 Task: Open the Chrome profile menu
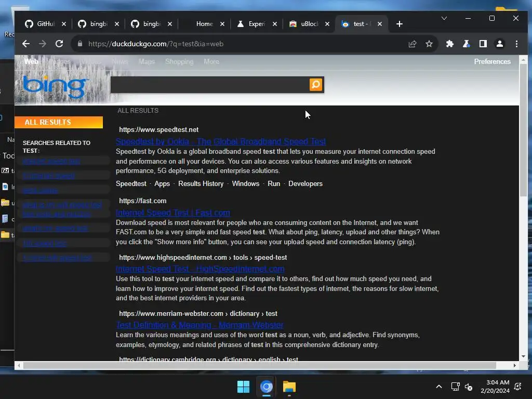point(499,44)
